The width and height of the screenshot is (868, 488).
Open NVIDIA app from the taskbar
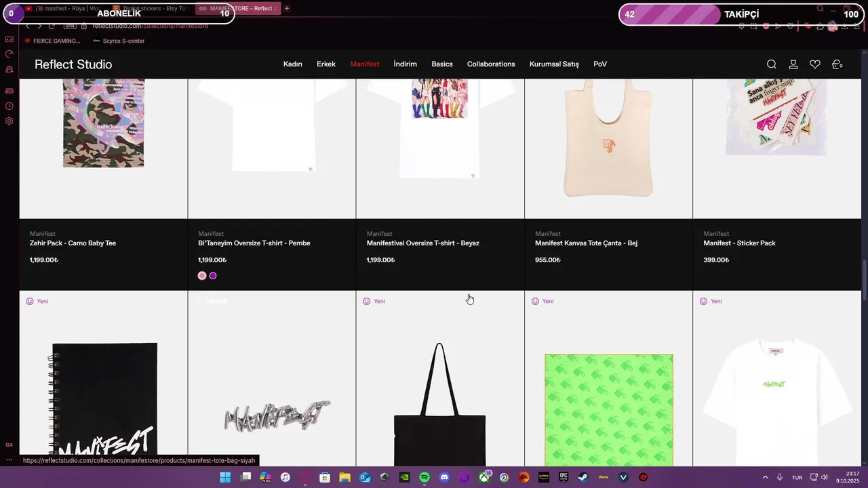coord(404,477)
